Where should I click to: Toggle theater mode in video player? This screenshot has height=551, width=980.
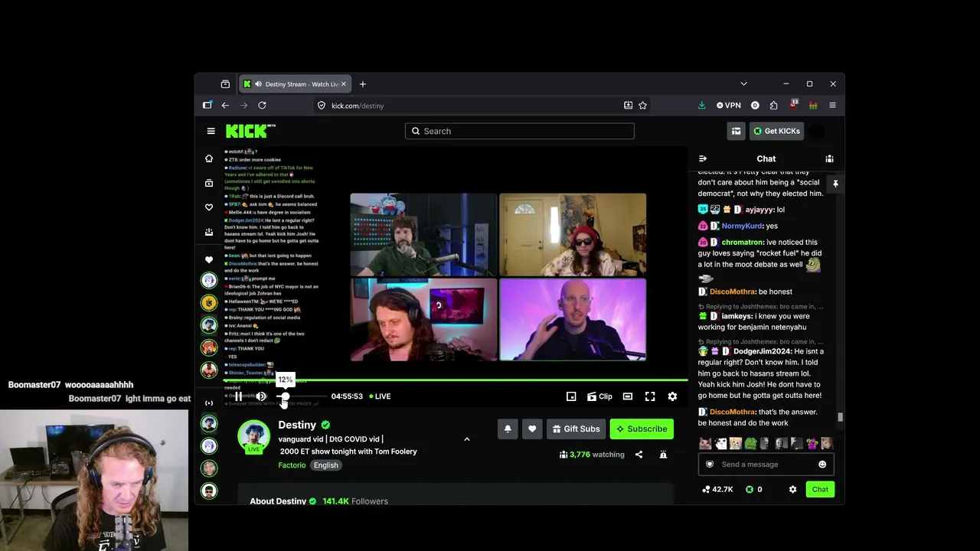click(628, 396)
